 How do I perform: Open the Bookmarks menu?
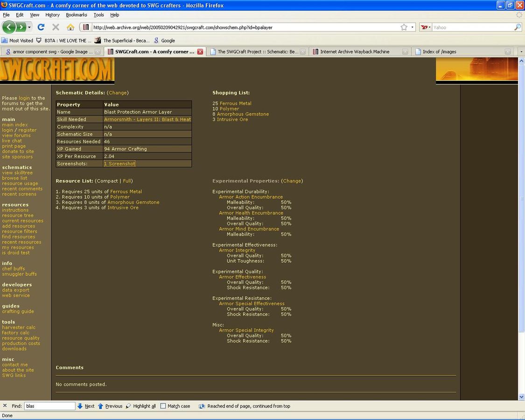point(76,15)
